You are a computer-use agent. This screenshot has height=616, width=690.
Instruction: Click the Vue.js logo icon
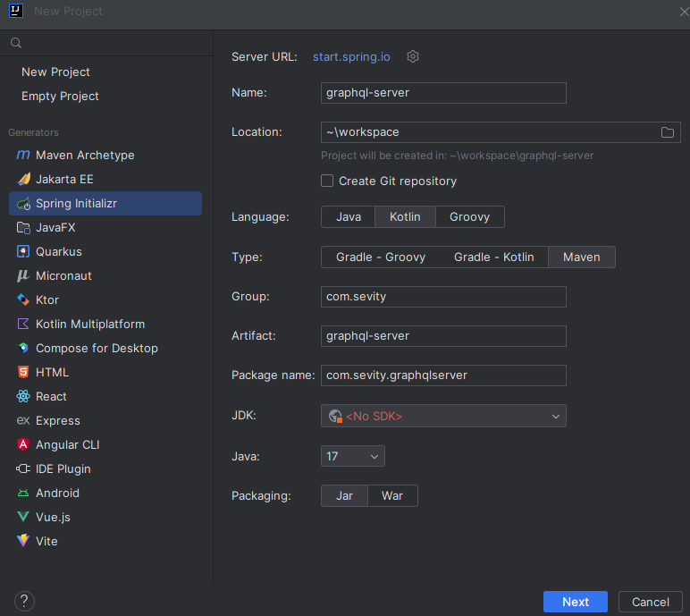[23, 517]
